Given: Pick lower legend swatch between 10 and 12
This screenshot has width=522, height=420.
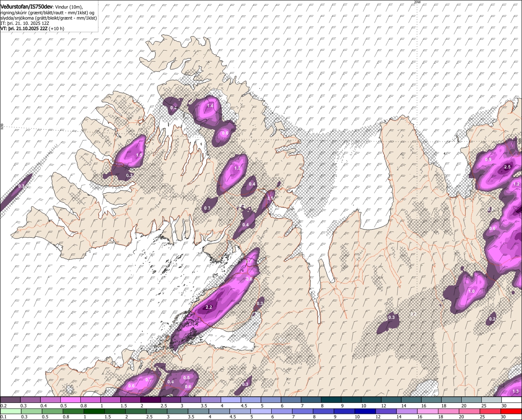Looking at the screenshot, I should (x=365, y=411).
